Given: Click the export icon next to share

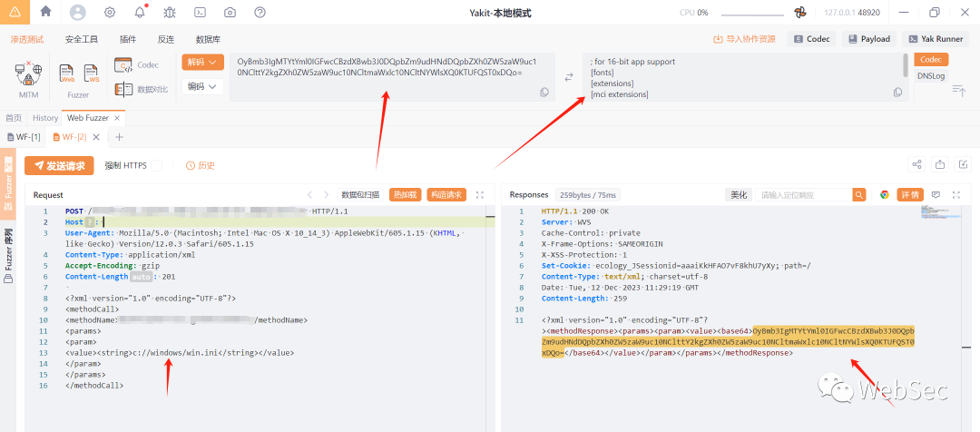Looking at the screenshot, I should pyautogui.click(x=940, y=164).
